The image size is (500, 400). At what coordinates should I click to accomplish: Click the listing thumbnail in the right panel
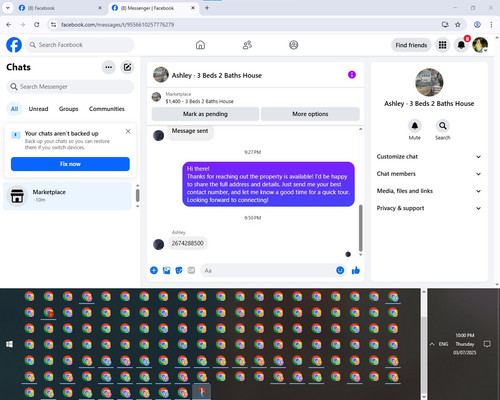click(429, 82)
